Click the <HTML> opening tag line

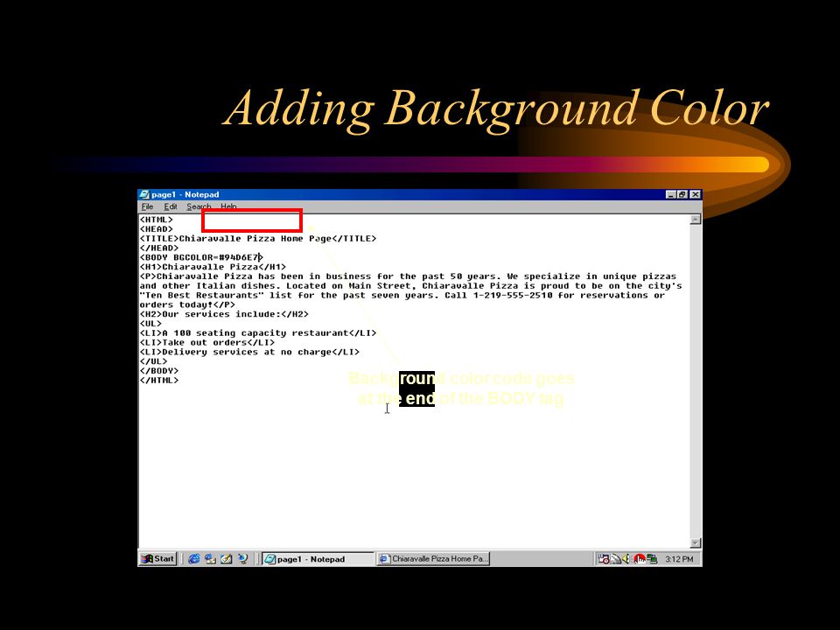(x=157, y=220)
